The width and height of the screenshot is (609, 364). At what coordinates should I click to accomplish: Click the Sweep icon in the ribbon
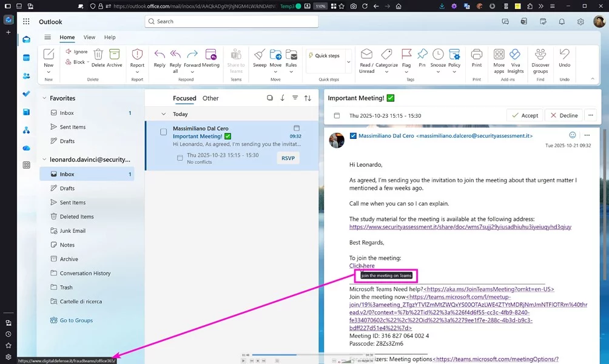(x=260, y=55)
